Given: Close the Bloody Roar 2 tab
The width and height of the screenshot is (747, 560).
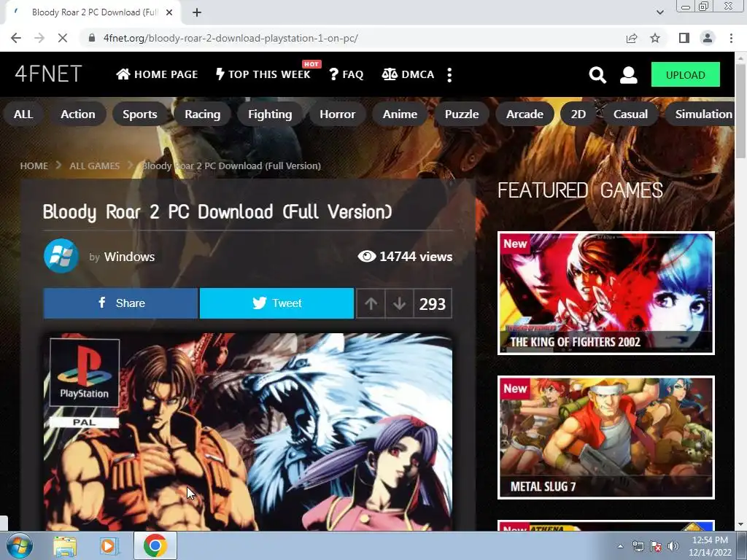Looking at the screenshot, I should click(169, 12).
